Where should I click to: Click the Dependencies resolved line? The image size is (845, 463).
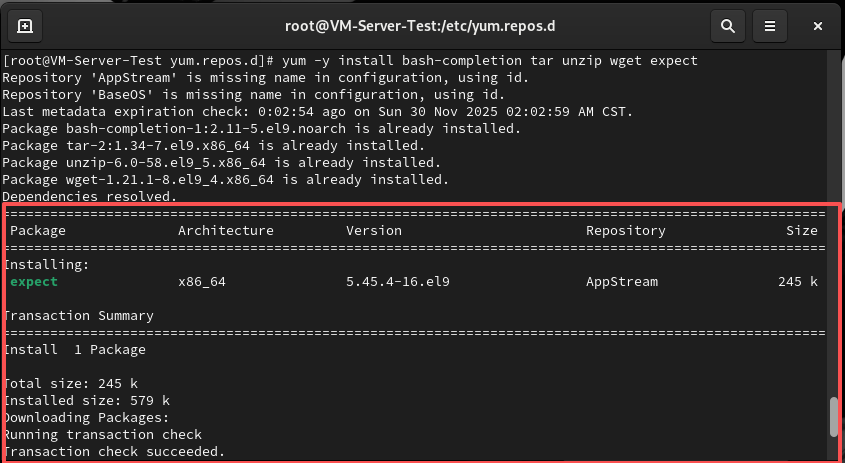(x=90, y=197)
